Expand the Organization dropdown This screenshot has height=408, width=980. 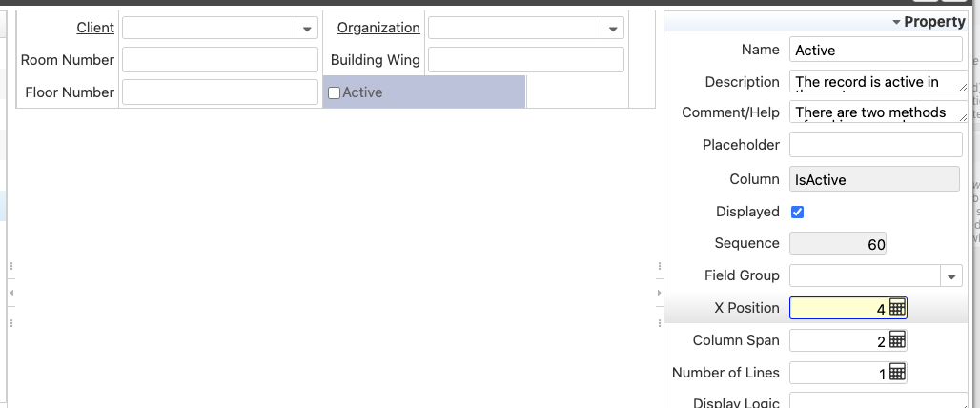(x=612, y=29)
